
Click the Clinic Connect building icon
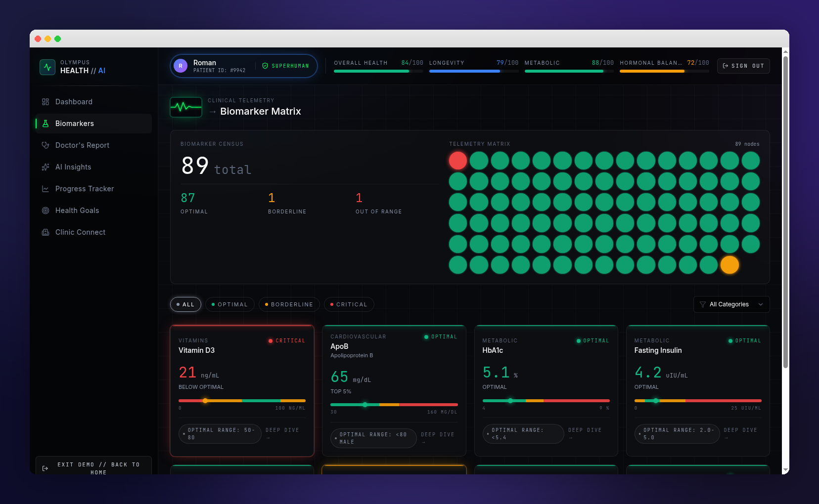click(45, 232)
